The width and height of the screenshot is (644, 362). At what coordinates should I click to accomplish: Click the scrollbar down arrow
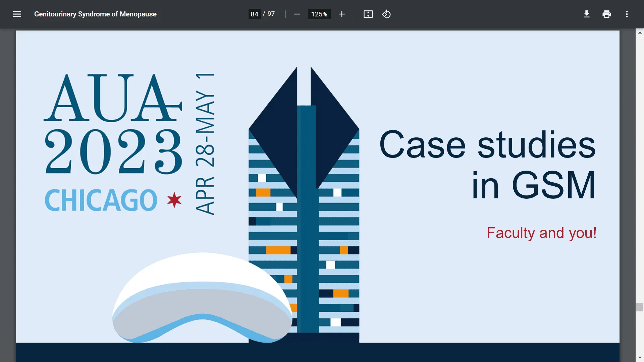point(640,358)
